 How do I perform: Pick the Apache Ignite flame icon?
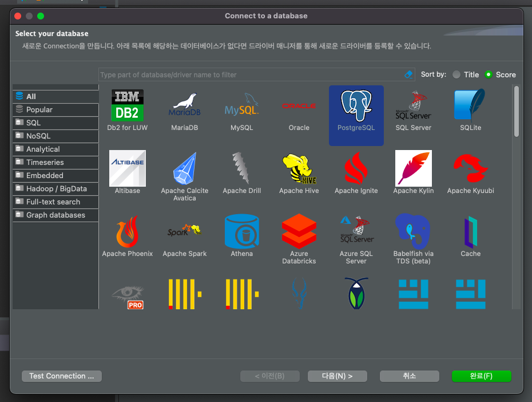[x=356, y=168]
